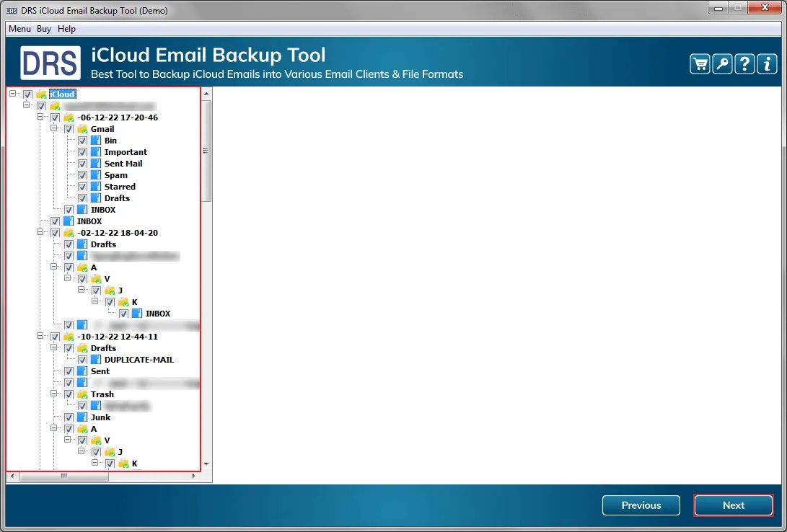This screenshot has height=532, width=787.
Task: Collapse the Trash folder node
Action: 53,394
